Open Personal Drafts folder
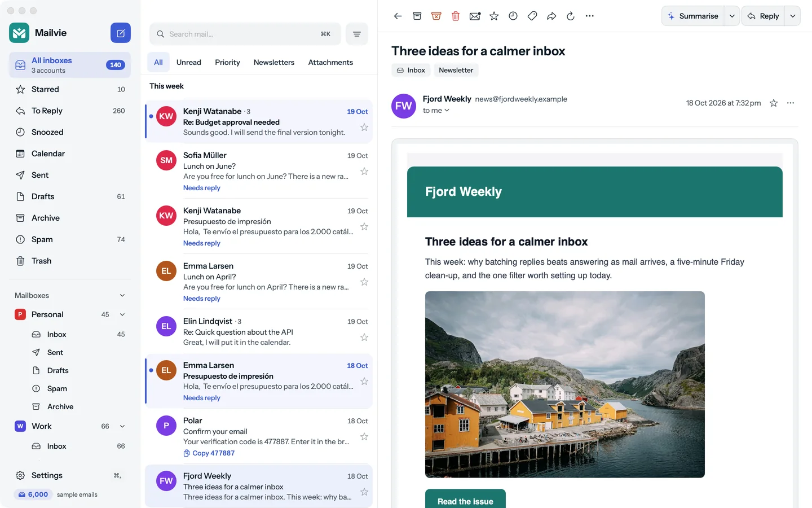This screenshot has height=508, width=812. point(78,370)
